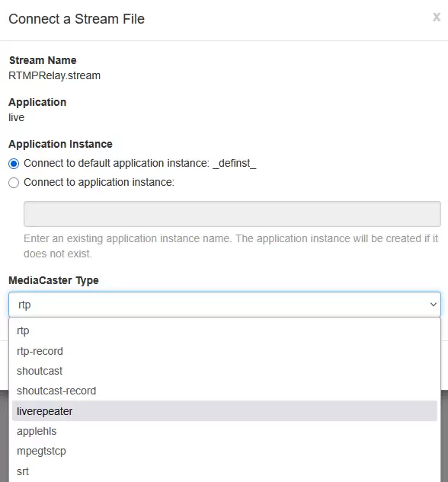Close the Connect a Stream File dialog
This screenshot has height=482, width=448.
click(437, 18)
